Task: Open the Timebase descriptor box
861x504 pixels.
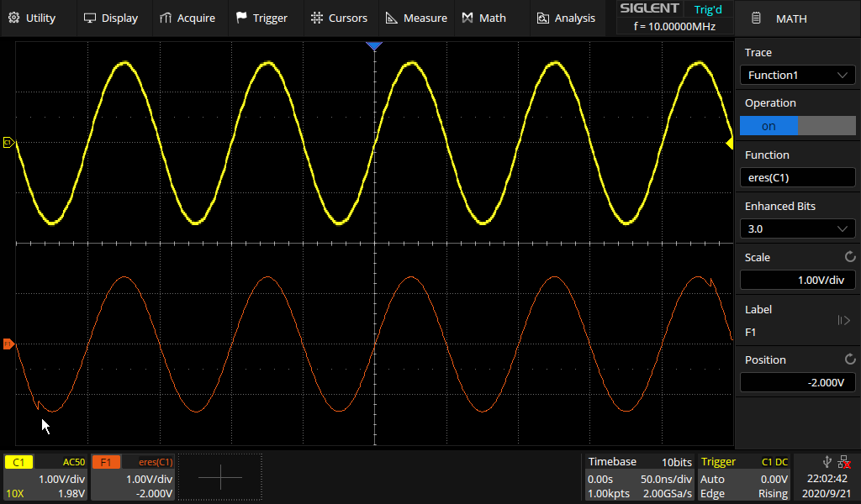Action: point(639,478)
